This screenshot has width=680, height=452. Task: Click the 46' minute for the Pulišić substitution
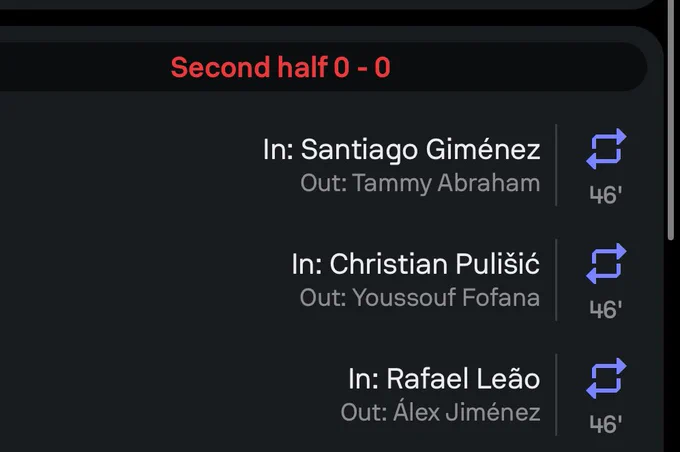606,310
